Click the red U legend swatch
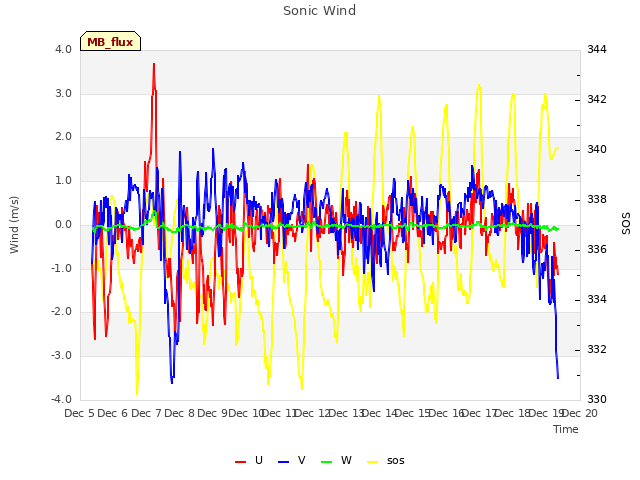640x480 pixels. 240,461
